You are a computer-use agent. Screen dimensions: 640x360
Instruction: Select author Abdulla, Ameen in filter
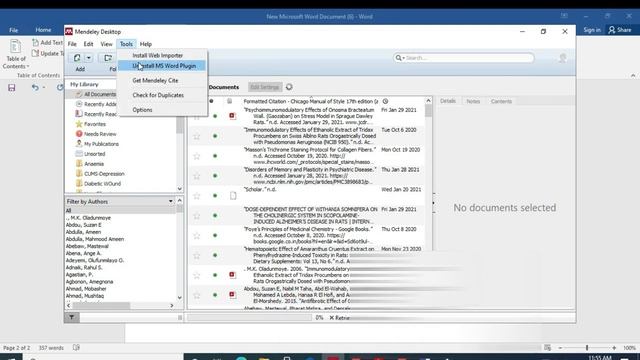[83, 232]
